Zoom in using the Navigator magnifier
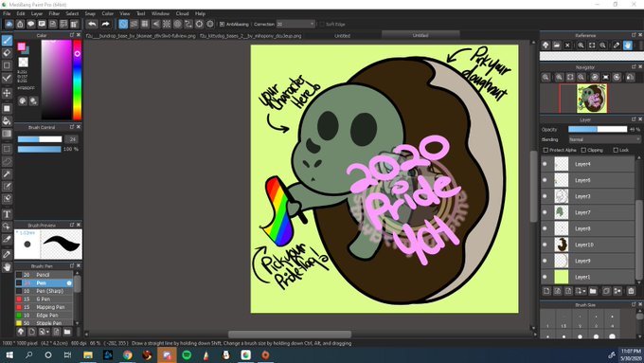The height and width of the screenshot is (363, 644). pyautogui.click(x=560, y=78)
